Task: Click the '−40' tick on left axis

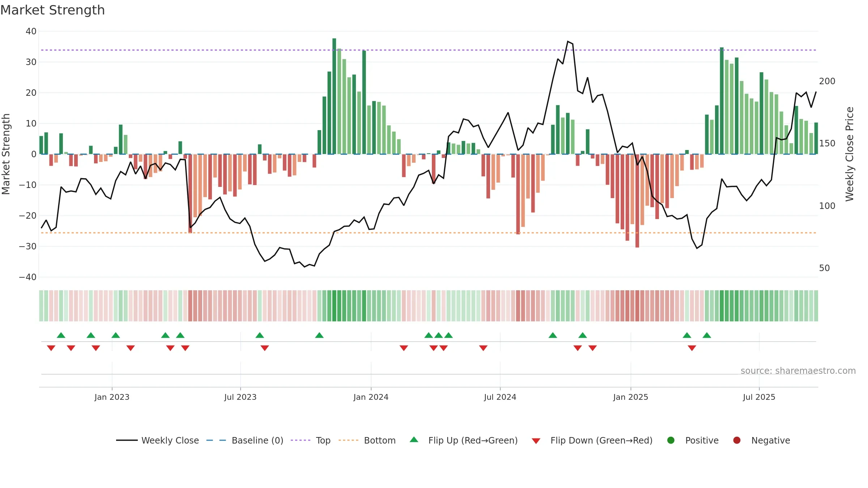Action: pos(28,277)
